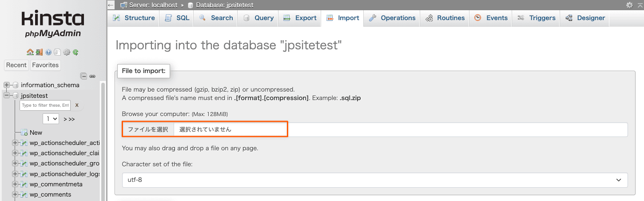Expand the wp_actionscheduler_logs table node
This screenshot has width=644, height=201.
coord(16,174)
